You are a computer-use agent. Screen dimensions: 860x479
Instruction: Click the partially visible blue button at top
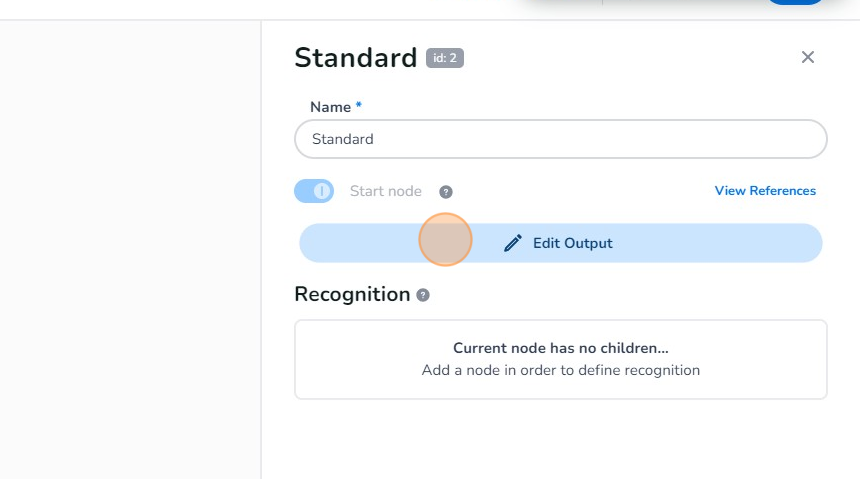point(795,2)
